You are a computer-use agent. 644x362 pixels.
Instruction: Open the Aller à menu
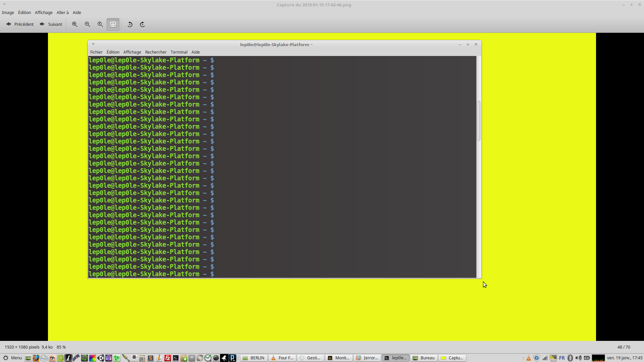(x=62, y=13)
